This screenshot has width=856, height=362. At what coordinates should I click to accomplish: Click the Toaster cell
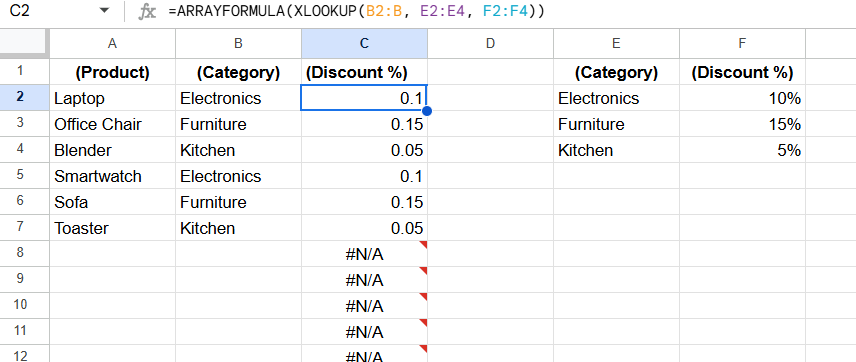click(112, 228)
